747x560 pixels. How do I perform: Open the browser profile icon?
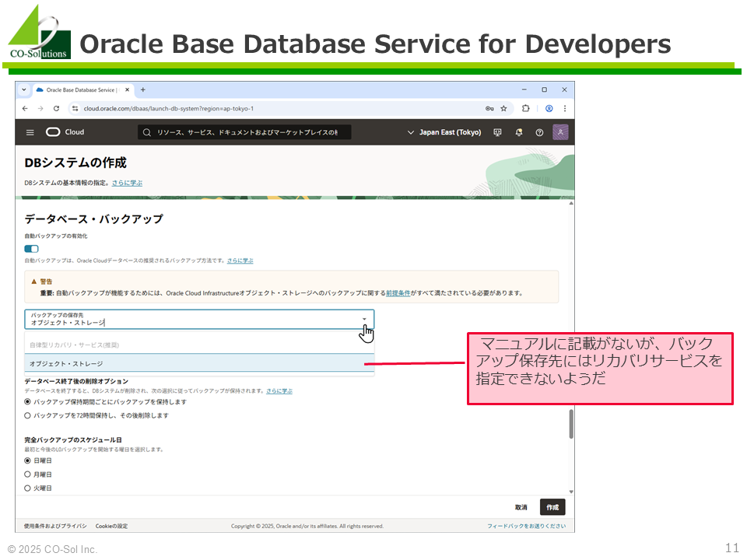pos(549,109)
